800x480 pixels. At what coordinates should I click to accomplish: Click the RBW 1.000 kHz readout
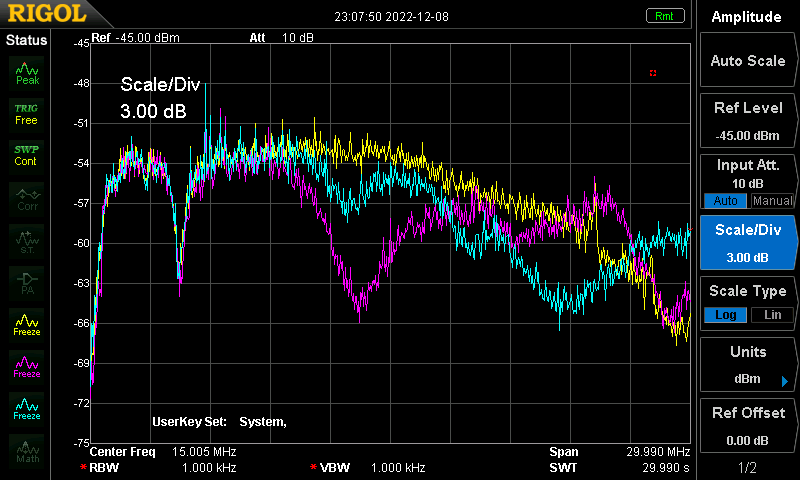(x=158, y=467)
